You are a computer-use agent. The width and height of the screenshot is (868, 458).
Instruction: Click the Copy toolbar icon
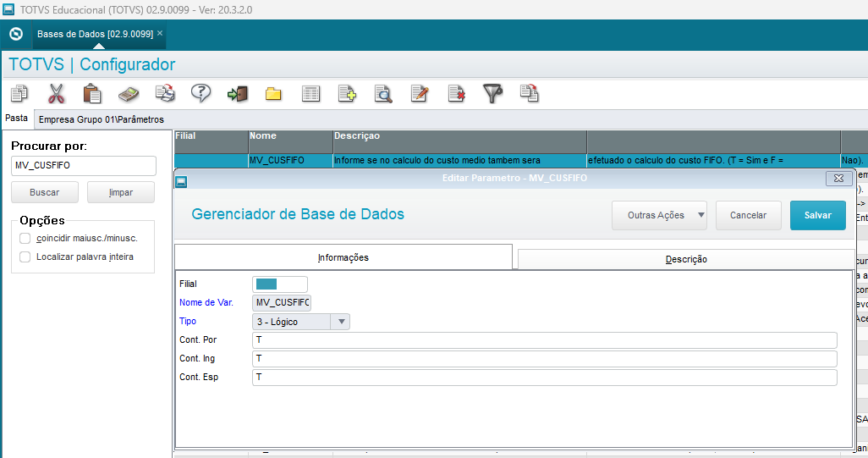coord(19,94)
